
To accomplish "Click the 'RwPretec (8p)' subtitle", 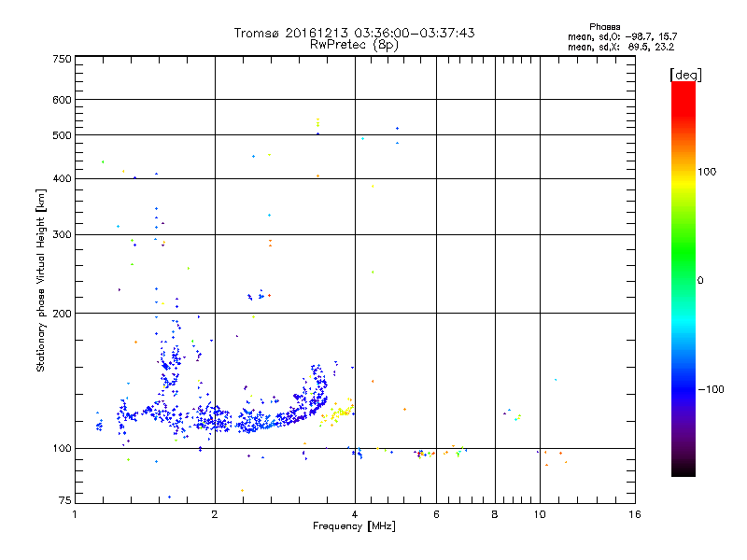I will coord(354,45).
